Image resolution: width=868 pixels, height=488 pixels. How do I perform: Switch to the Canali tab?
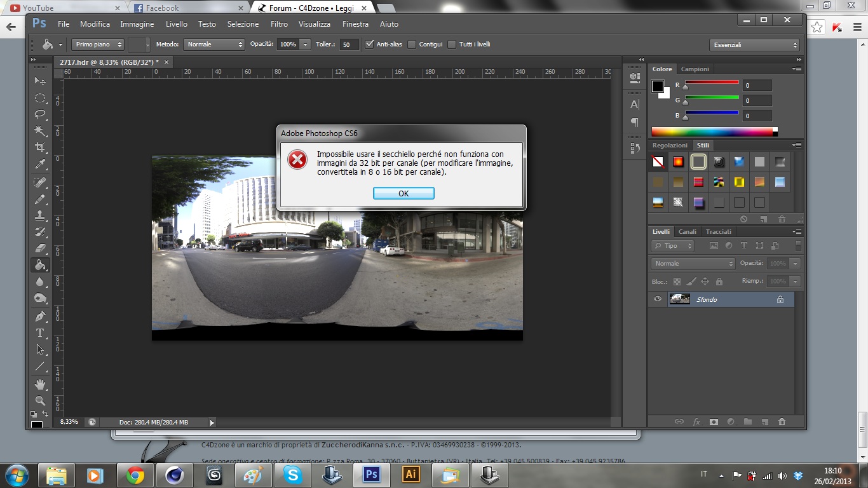click(687, 232)
